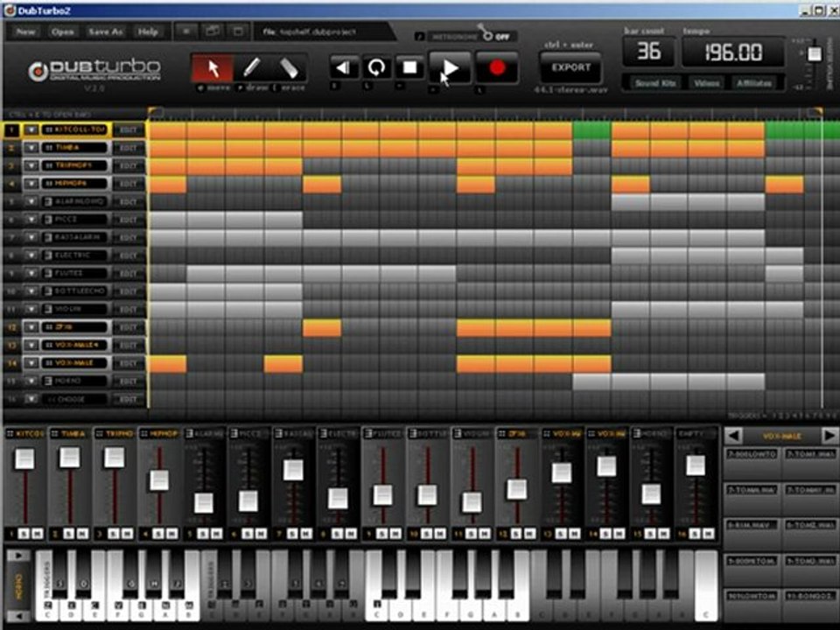840x630 pixels.
Task: Solo mixer channel 8
Action: pos(338,533)
